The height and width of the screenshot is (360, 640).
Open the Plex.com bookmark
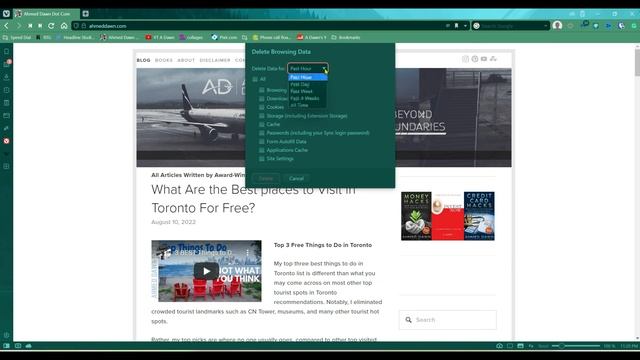point(224,37)
